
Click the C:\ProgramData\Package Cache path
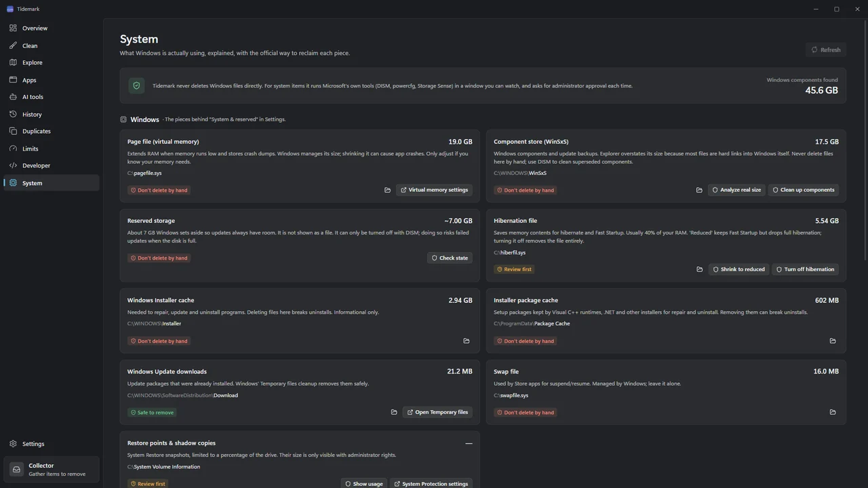[x=532, y=323]
